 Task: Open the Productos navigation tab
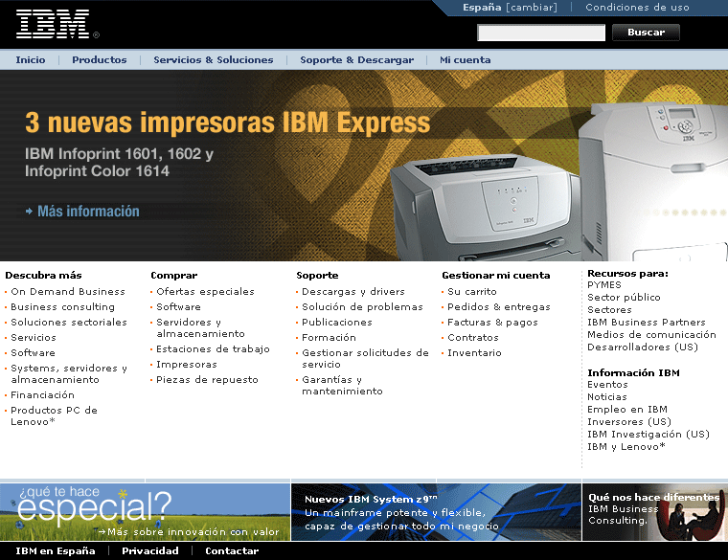point(100,60)
